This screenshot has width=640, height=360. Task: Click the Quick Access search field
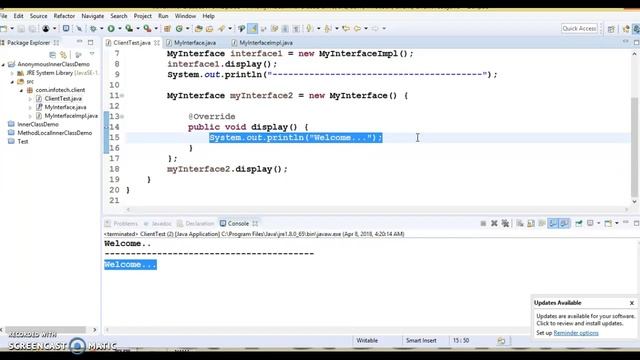tap(579, 29)
